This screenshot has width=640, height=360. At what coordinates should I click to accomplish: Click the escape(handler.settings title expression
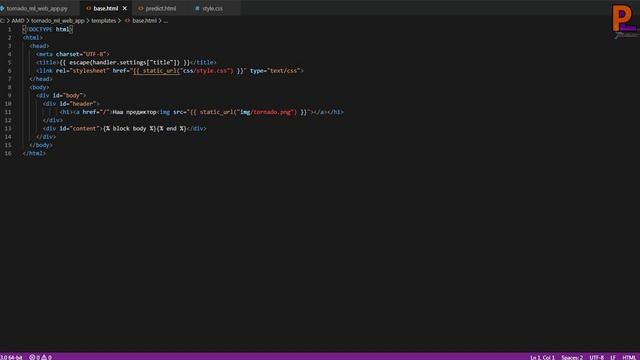coord(125,62)
